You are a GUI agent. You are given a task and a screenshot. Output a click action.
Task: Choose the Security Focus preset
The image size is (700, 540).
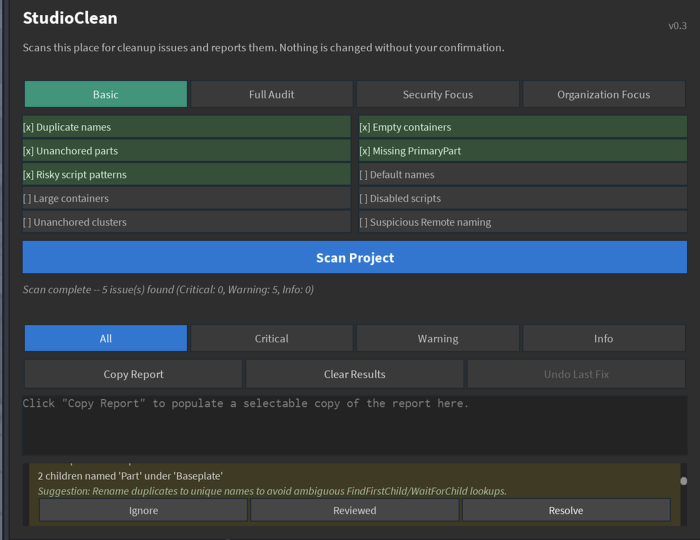tap(438, 94)
